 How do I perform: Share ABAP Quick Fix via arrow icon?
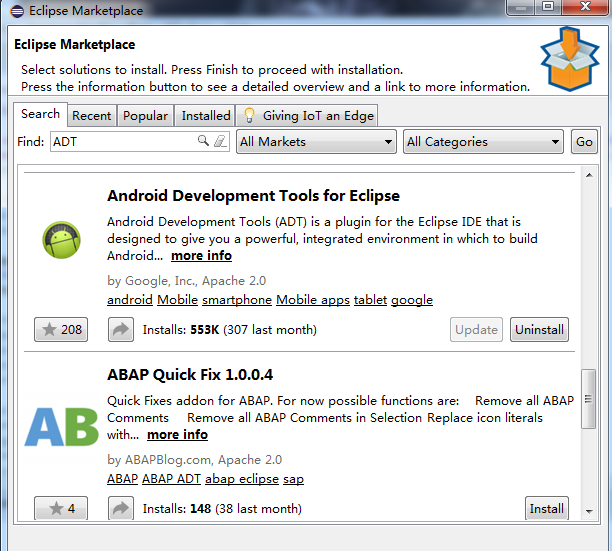point(121,508)
